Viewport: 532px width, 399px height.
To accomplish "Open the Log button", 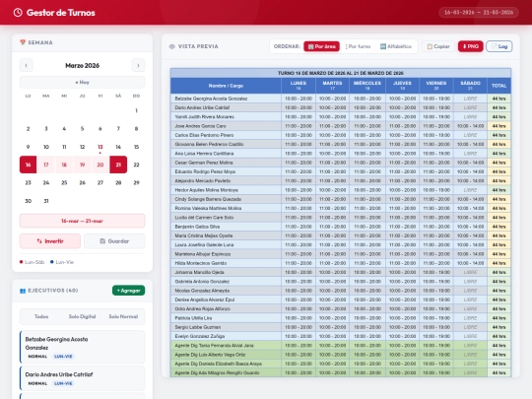I will (x=499, y=46).
